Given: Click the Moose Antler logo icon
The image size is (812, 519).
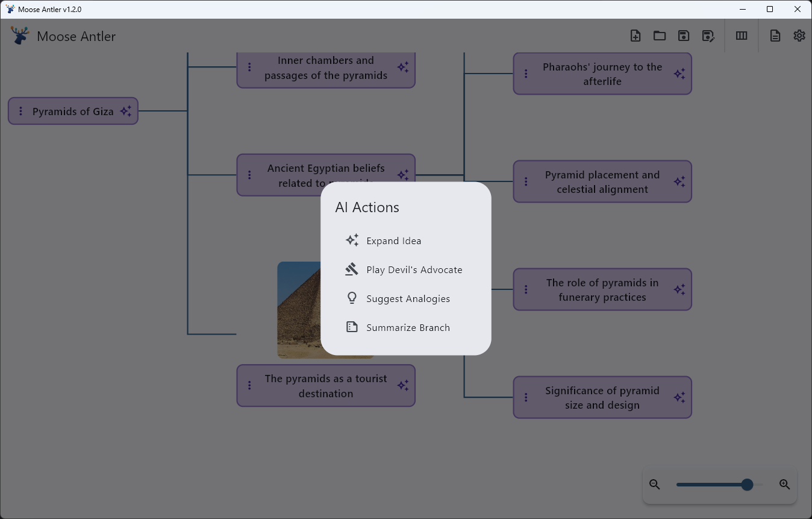Looking at the screenshot, I should click(19, 36).
